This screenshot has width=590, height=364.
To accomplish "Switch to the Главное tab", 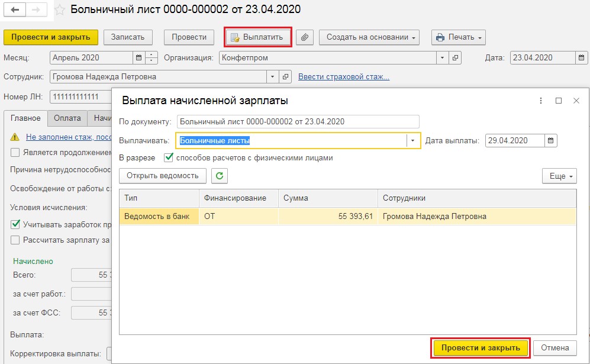I will point(25,118).
